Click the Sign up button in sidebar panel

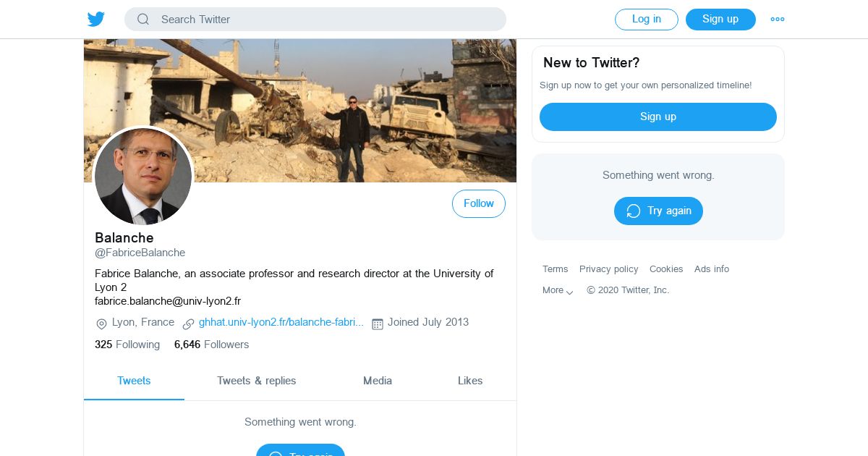[658, 117]
